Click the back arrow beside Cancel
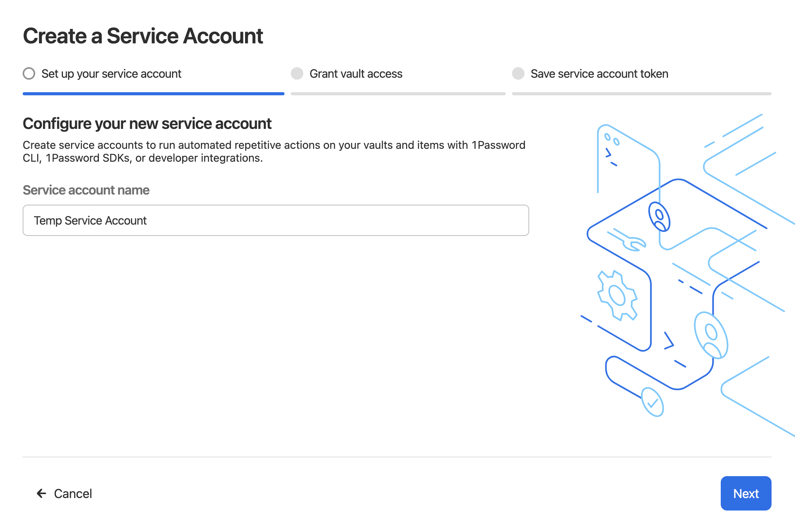 tap(41, 493)
